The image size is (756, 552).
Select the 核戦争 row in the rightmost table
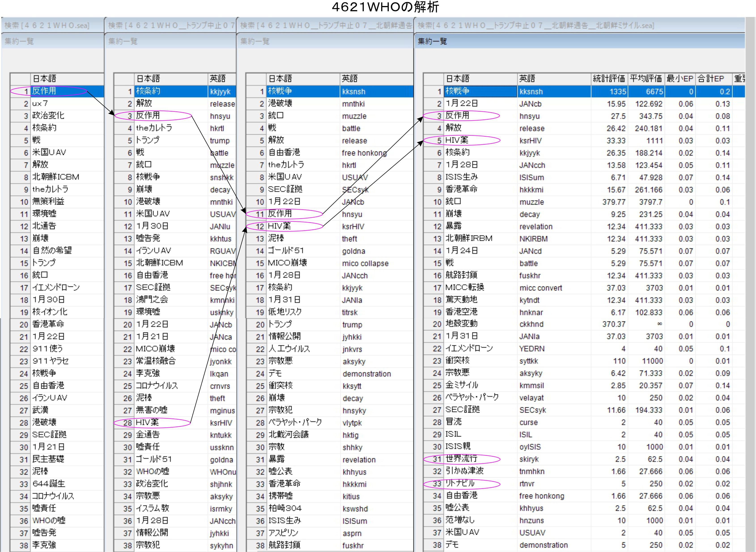click(x=457, y=91)
